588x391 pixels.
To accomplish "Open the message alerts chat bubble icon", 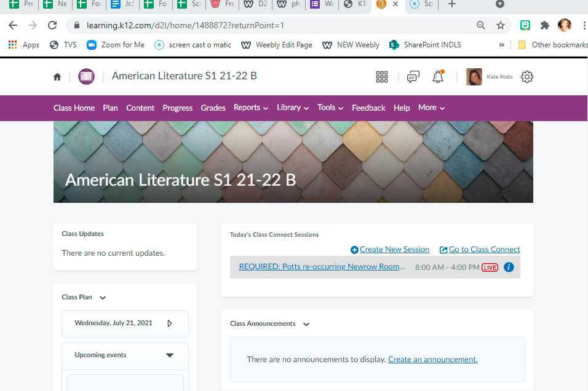I will point(413,76).
